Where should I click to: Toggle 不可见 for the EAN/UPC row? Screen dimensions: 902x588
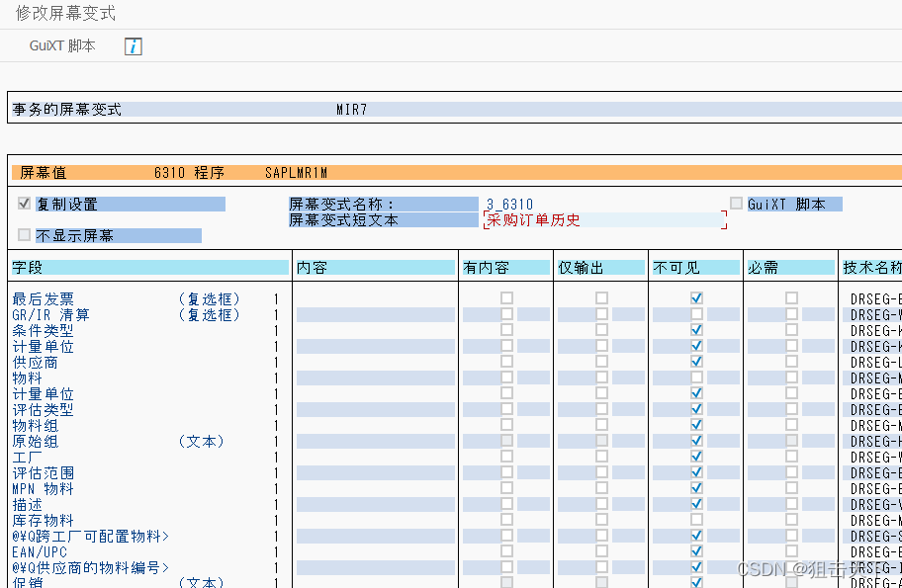click(695, 551)
